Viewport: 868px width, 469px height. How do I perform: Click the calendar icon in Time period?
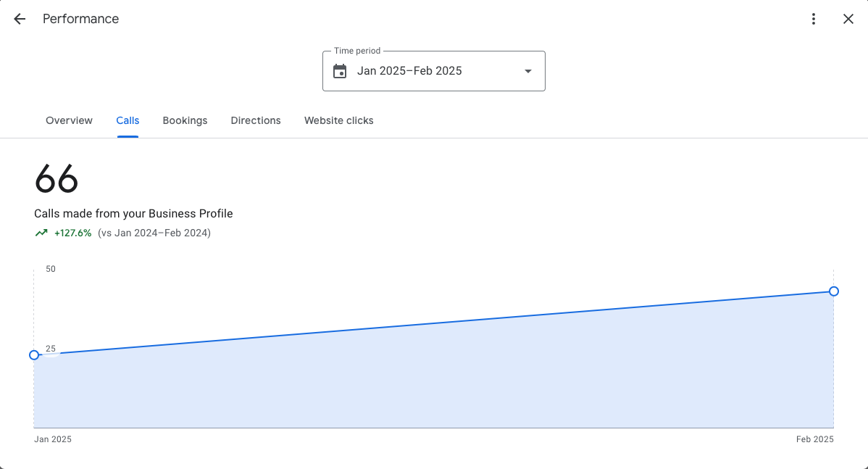pyautogui.click(x=340, y=71)
